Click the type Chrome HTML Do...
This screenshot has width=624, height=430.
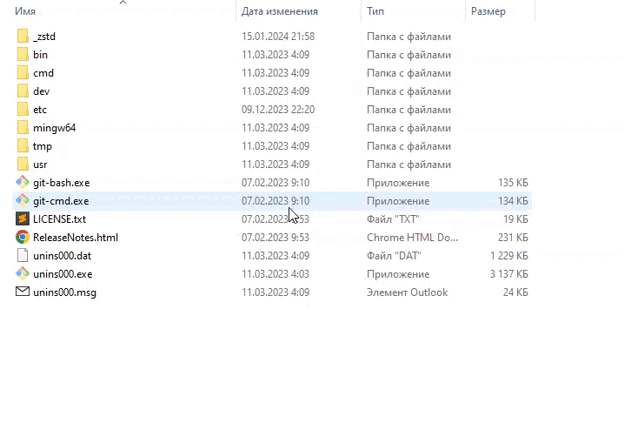point(412,237)
